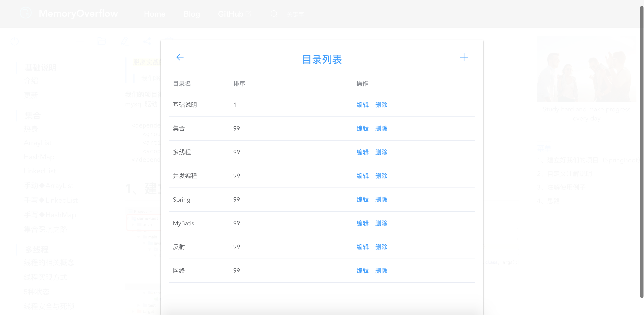This screenshot has width=644, height=315.
Task: Select the 网络 name cell
Action: coord(179,271)
